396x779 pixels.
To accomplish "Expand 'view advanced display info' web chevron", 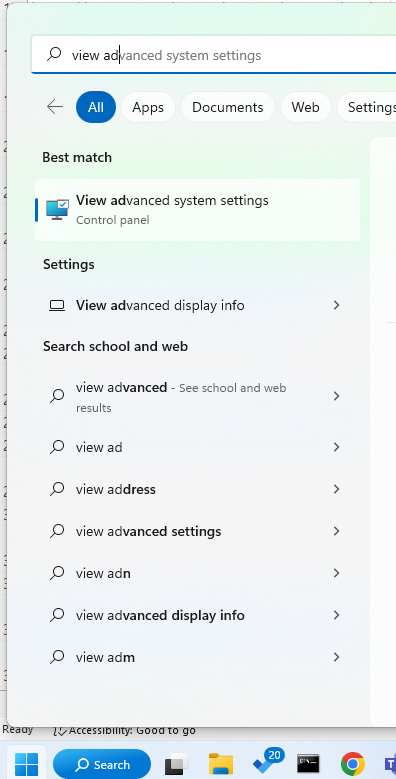I will pyautogui.click(x=336, y=615).
